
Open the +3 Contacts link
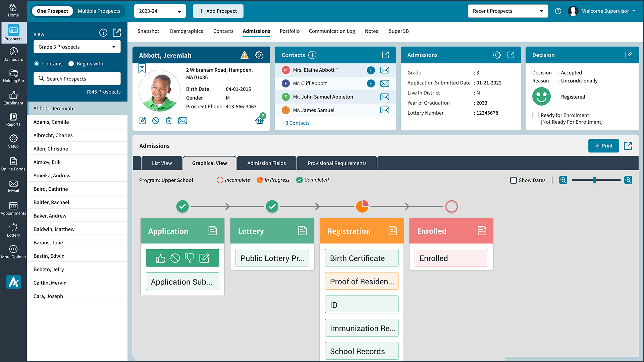tap(296, 123)
